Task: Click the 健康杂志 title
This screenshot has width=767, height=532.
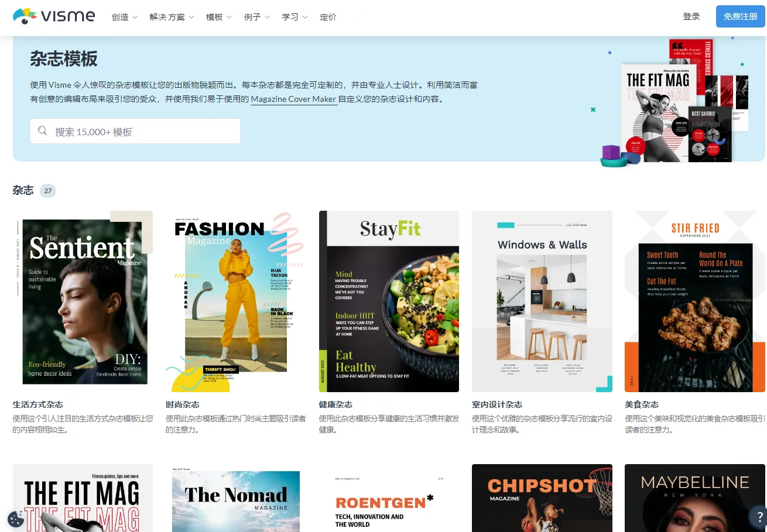Action: (x=336, y=404)
